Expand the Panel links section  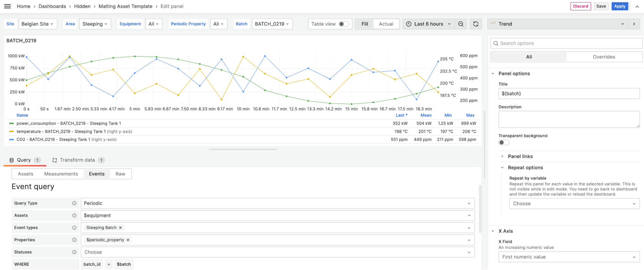point(520,156)
